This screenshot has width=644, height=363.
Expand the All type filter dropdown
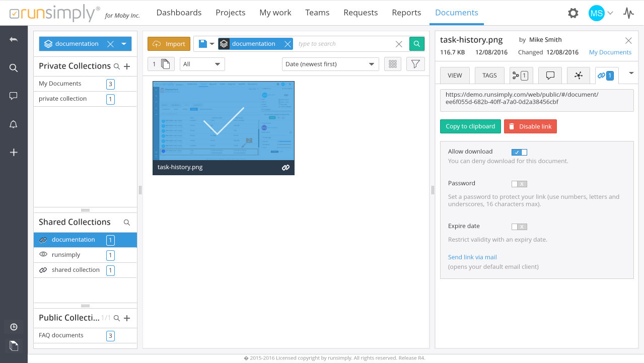[x=202, y=64]
